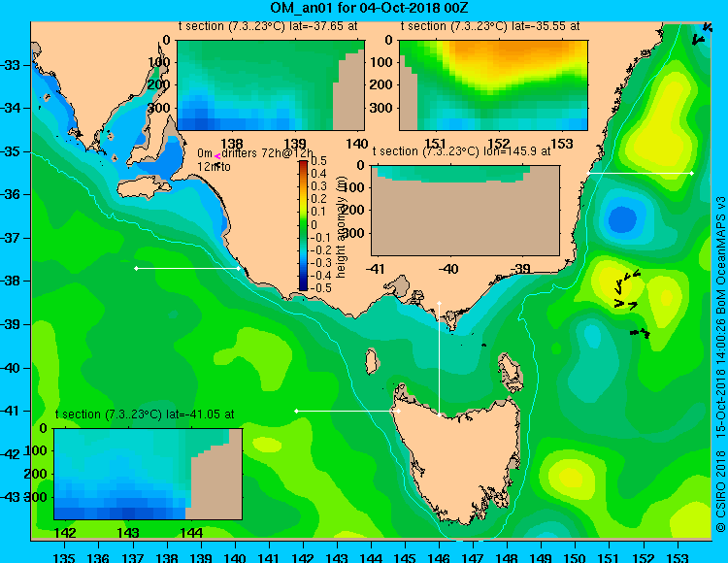Click the 152 axis label under the lat=-35.55 section
This screenshot has width=728, height=563.
pyautogui.click(x=498, y=144)
